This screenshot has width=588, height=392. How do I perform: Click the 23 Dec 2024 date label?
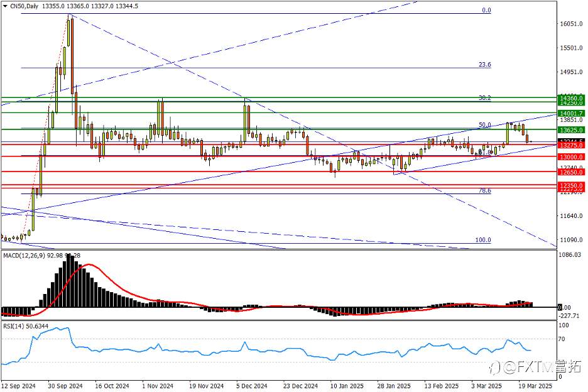tap(300, 386)
